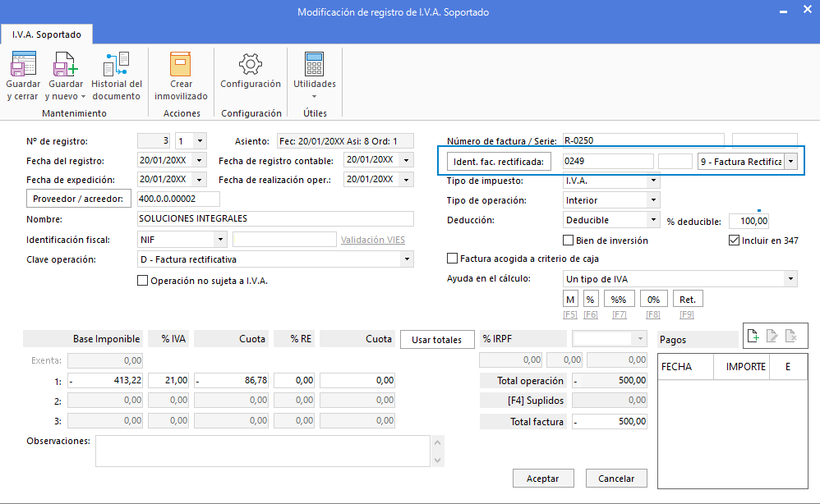Click IMPORTE column header in Pagos
The width and height of the screenshot is (820, 504).
tap(741, 367)
